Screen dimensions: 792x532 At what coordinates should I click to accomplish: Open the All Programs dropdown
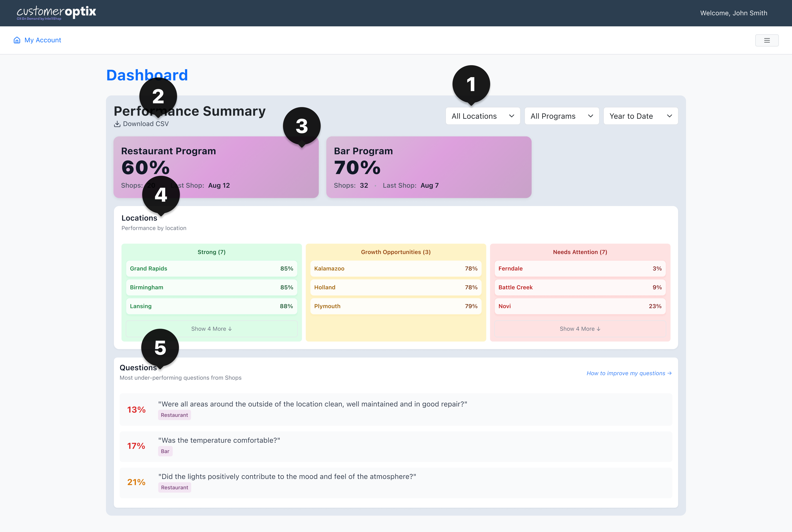562,116
